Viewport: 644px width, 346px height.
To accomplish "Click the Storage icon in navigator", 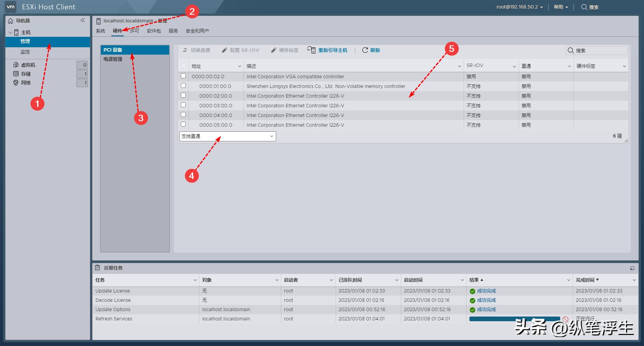I will [x=16, y=74].
